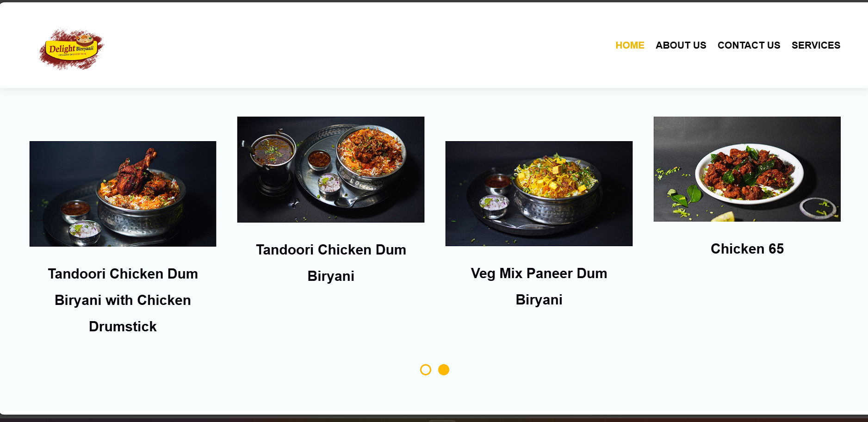
Task: Click the title ending with Chicken Drumstick
Action: click(x=123, y=300)
